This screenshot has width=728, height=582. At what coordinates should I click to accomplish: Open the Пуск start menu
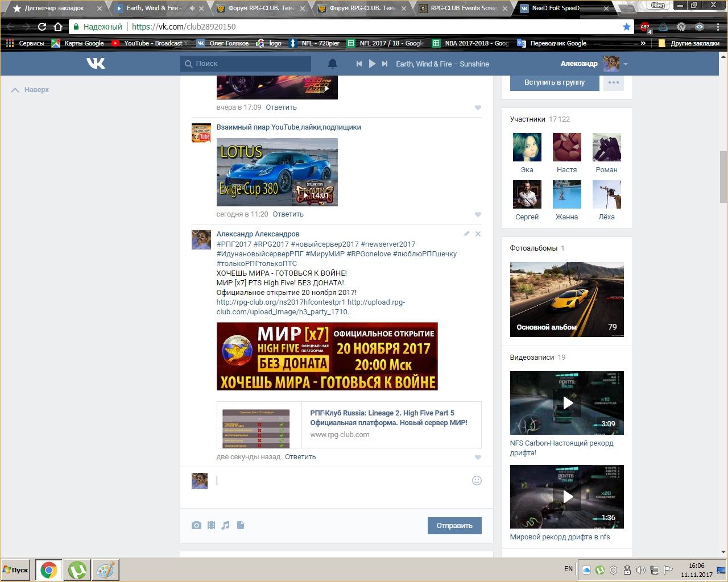(x=16, y=570)
